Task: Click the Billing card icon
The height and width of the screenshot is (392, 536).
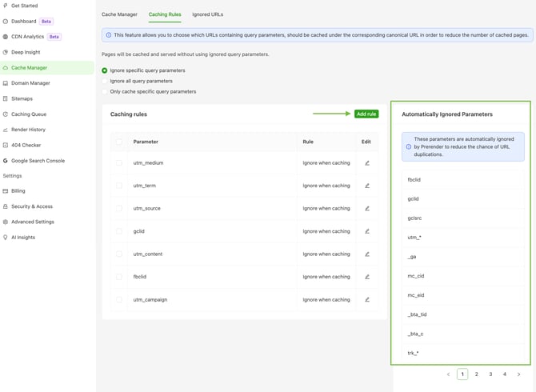Action: [5, 191]
